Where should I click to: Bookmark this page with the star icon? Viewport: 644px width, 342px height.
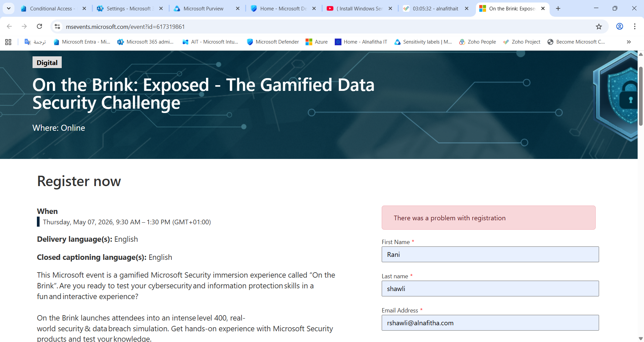(599, 26)
